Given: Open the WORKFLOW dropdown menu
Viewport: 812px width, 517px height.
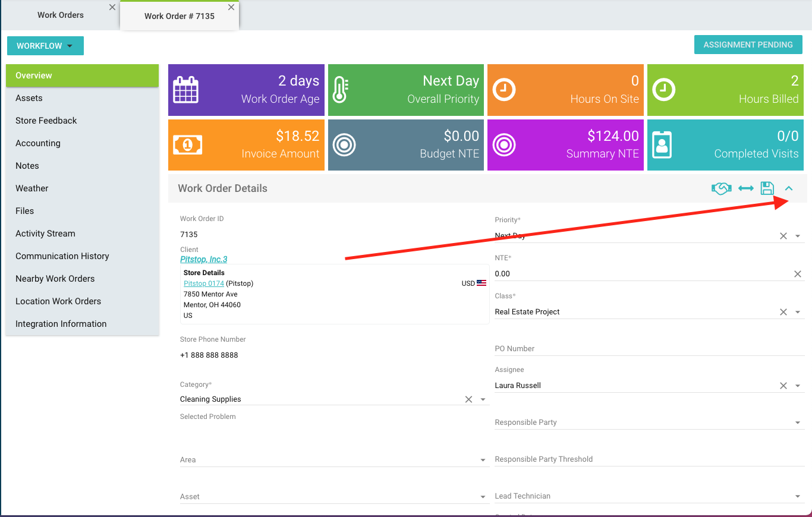Looking at the screenshot, I should coord(45,46).
